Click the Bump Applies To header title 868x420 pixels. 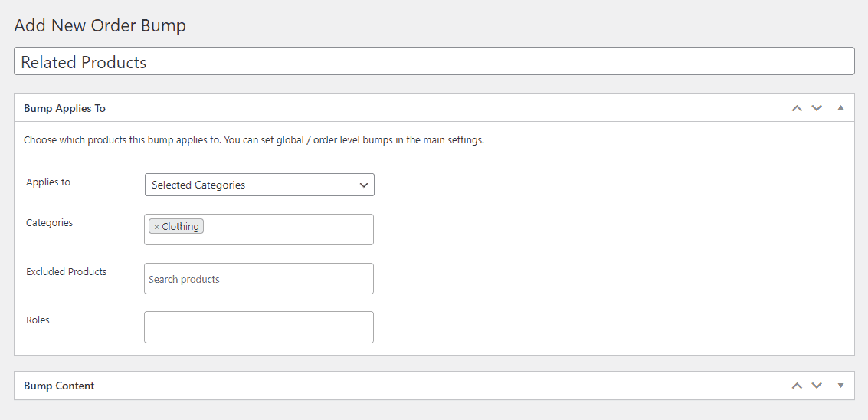(x=65, y=108)
